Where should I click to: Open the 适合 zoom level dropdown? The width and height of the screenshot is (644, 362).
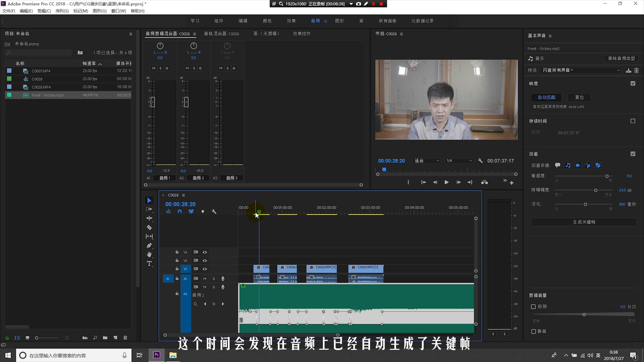click(x=426, y=161)
